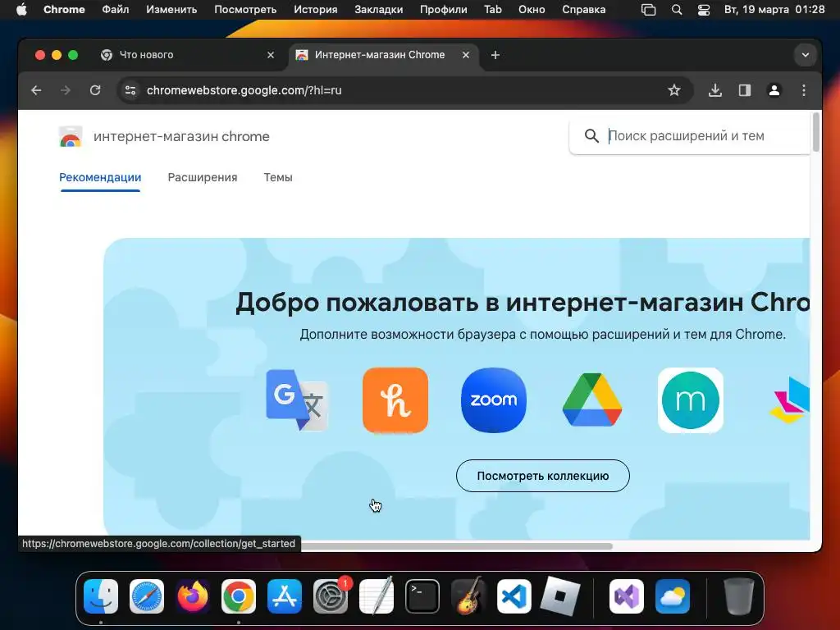Open the Trash in the Dock
Viewport: 840px width, 630px height.
(x=739, y=596)
